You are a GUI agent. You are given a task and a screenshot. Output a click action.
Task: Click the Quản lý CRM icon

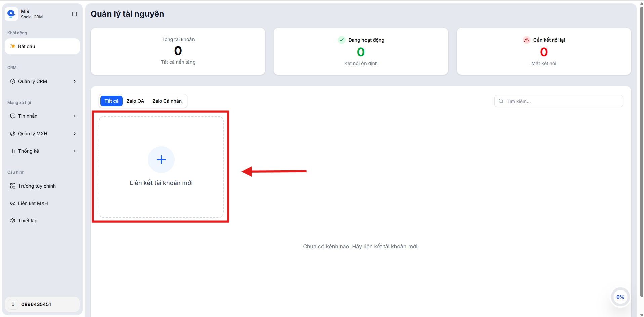(x=13, y=81)
